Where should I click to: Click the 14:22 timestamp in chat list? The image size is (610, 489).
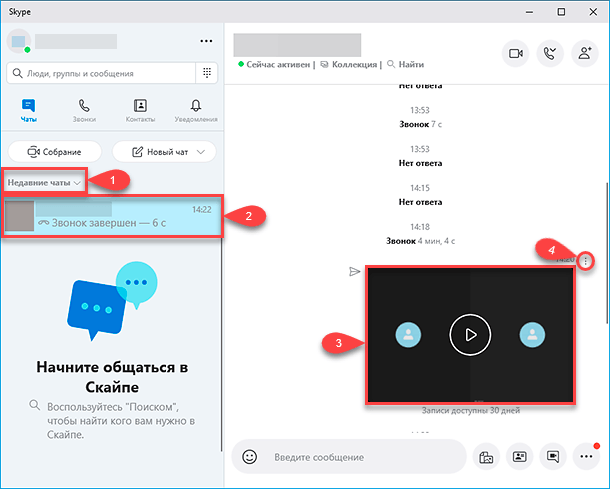(202, 210)
